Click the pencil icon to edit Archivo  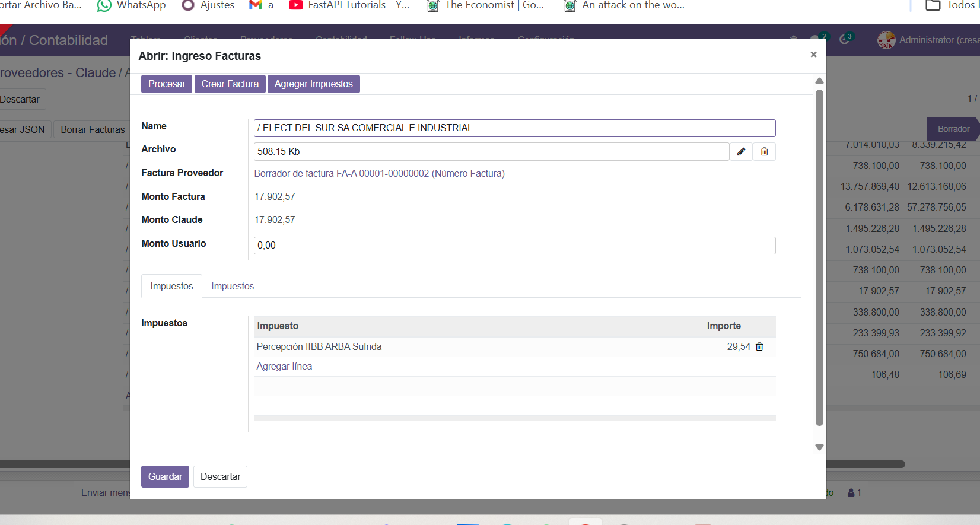coord(741,152)
